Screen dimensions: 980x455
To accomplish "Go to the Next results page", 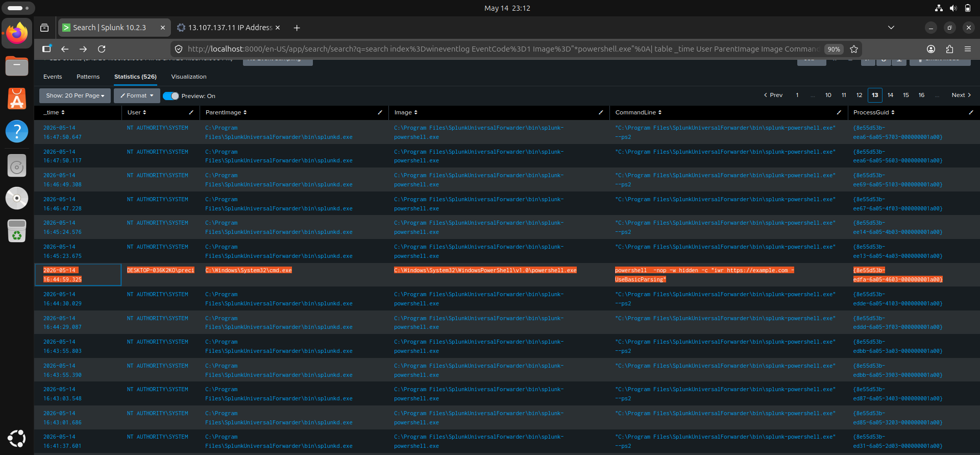I will pos(961,95).
